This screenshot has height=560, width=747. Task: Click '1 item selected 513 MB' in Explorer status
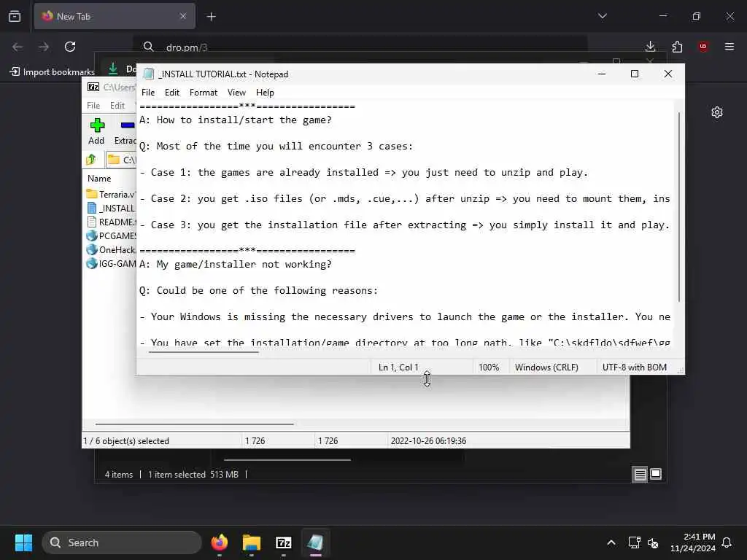(x=193, y=474)
